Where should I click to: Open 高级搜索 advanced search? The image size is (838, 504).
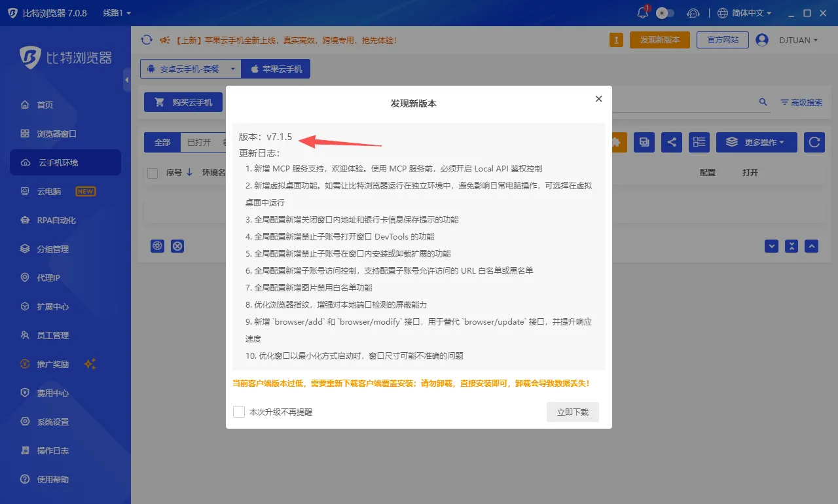801,103
